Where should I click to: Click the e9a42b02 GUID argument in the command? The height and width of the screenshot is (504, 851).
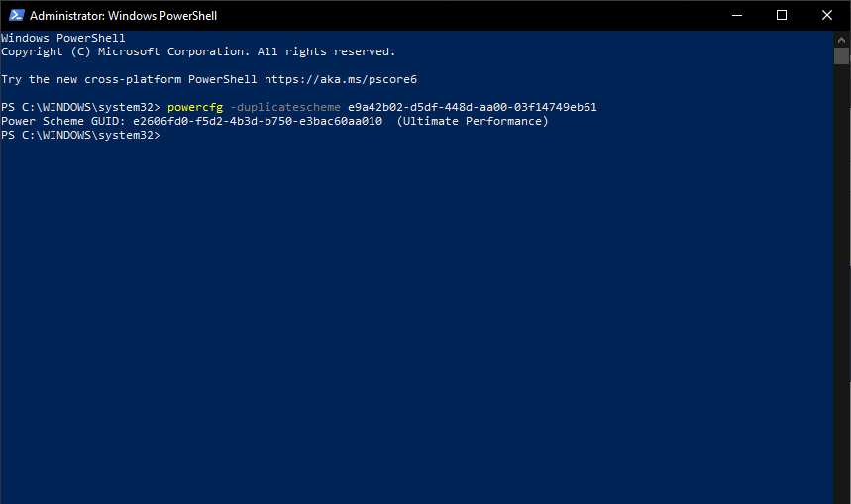click(x=472, y=107)
